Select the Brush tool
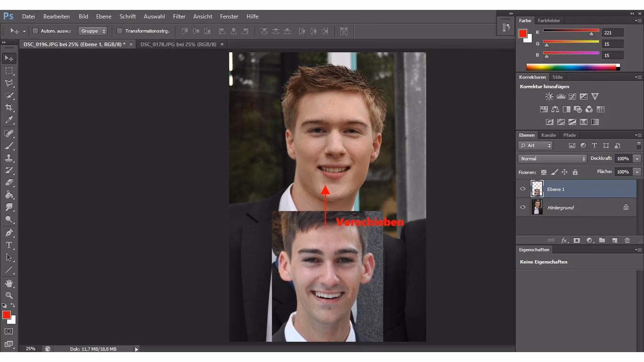 point(9,145)
